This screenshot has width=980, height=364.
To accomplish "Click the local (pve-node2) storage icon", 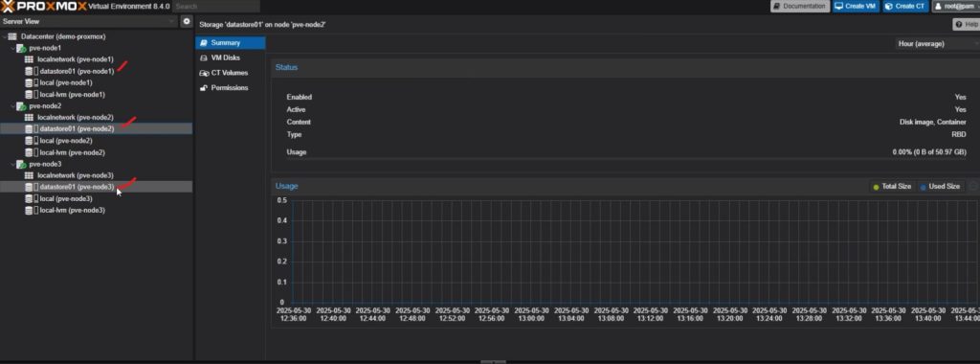I will pyautogui.click(x=29, y=141).
